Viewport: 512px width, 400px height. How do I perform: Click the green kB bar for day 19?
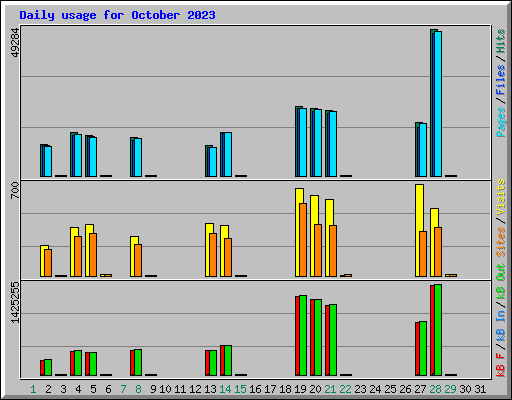pos(303,335)
